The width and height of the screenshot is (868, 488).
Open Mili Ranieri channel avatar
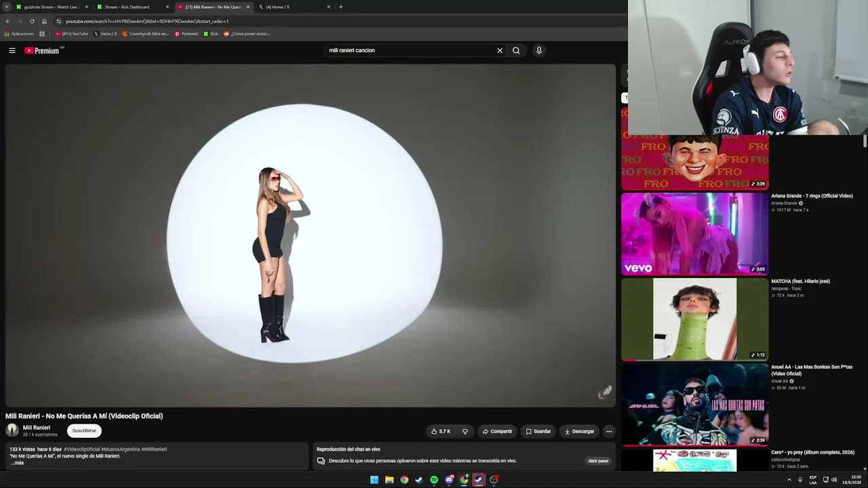pos(12,430)
